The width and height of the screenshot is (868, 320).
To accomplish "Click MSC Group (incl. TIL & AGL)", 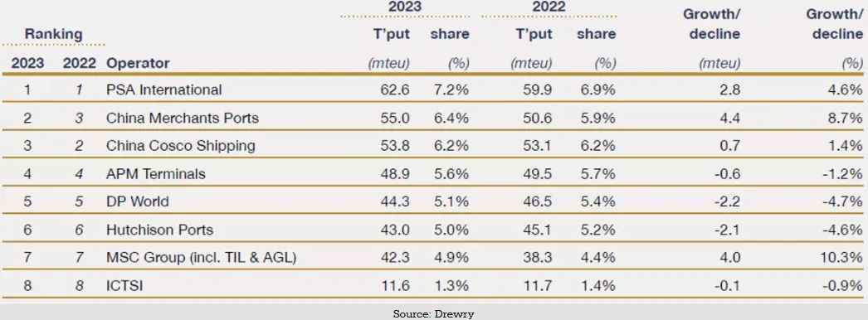I will coord(201,258).
